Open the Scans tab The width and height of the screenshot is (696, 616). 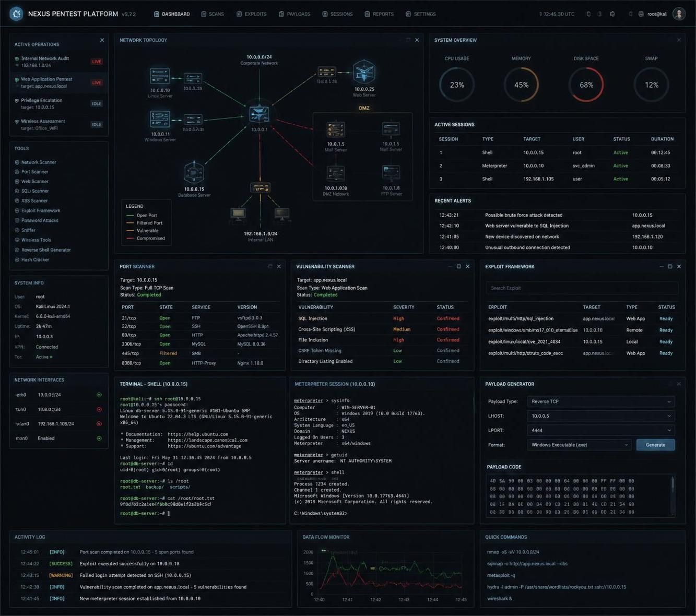(213, 14)
